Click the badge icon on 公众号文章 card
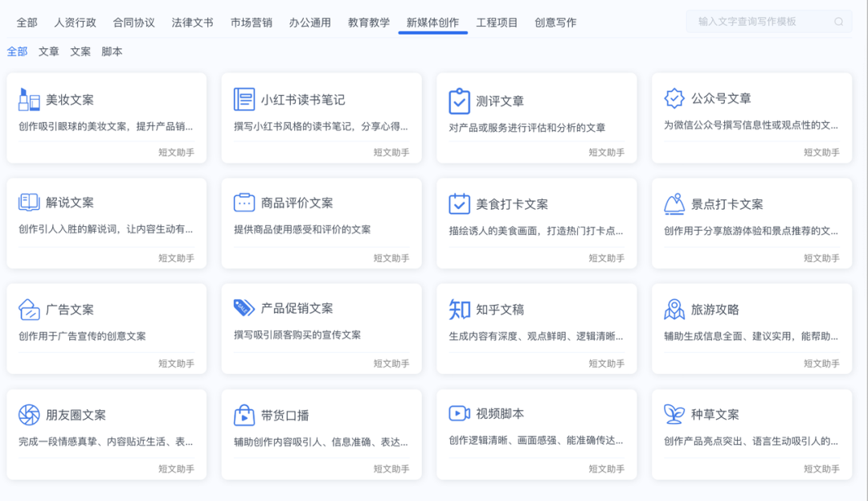This screenshot has height=501, width=868. [x=674, y=100]
